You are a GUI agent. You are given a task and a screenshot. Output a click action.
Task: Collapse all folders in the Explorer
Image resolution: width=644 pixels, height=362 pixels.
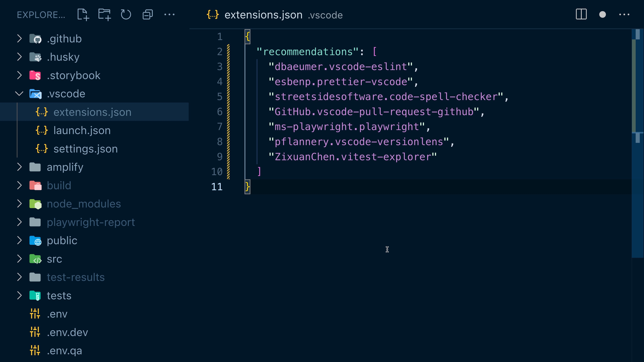[x=147, y=14]
